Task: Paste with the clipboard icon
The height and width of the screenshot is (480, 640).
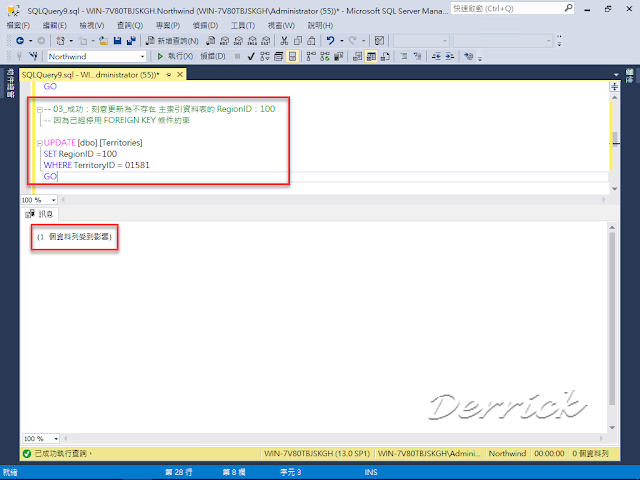Action: pos(311,41)
